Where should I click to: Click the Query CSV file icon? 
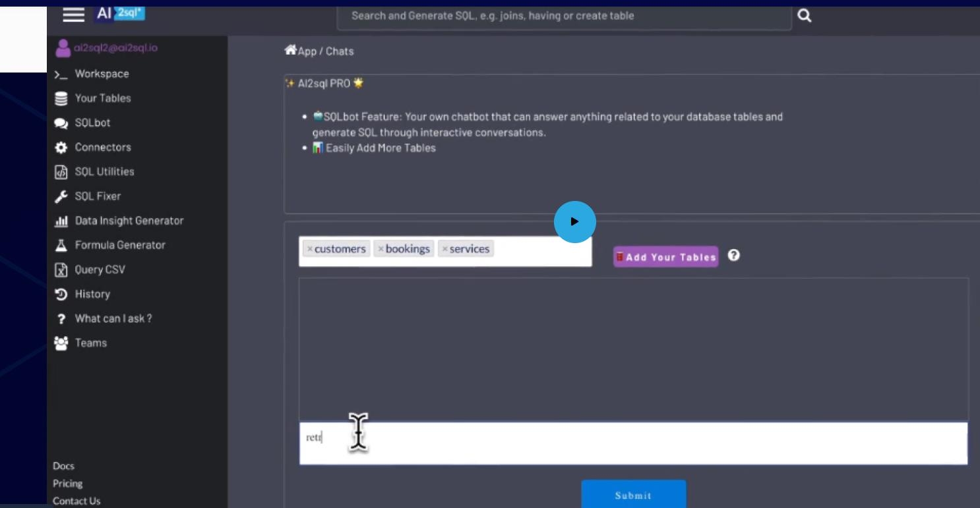click(61, 269)
